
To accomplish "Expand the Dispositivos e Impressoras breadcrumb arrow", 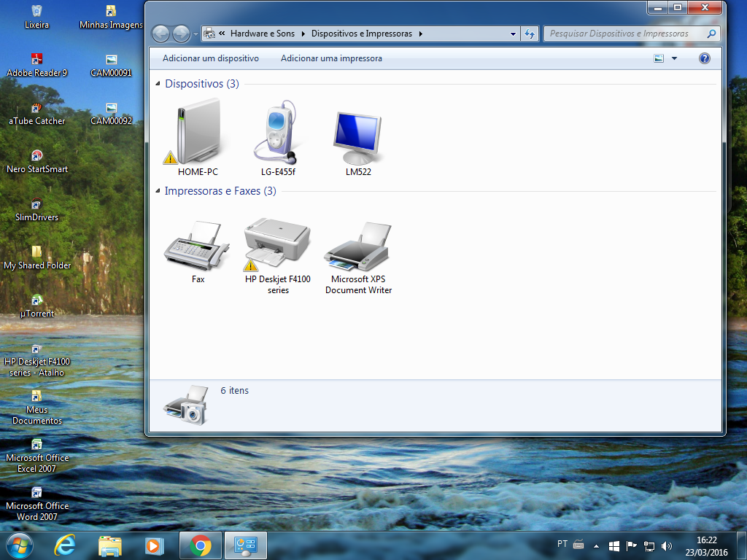I will pos(421,34).
